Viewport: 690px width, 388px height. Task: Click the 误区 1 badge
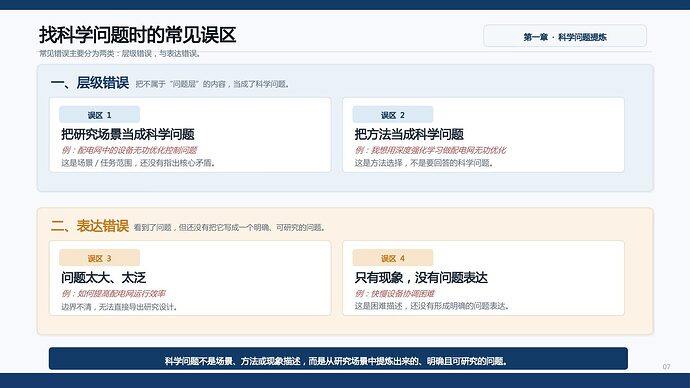[x=99, y=114]
